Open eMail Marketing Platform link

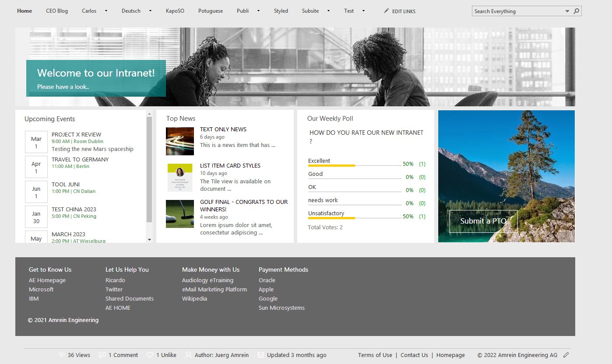click(x=215, y=289)
